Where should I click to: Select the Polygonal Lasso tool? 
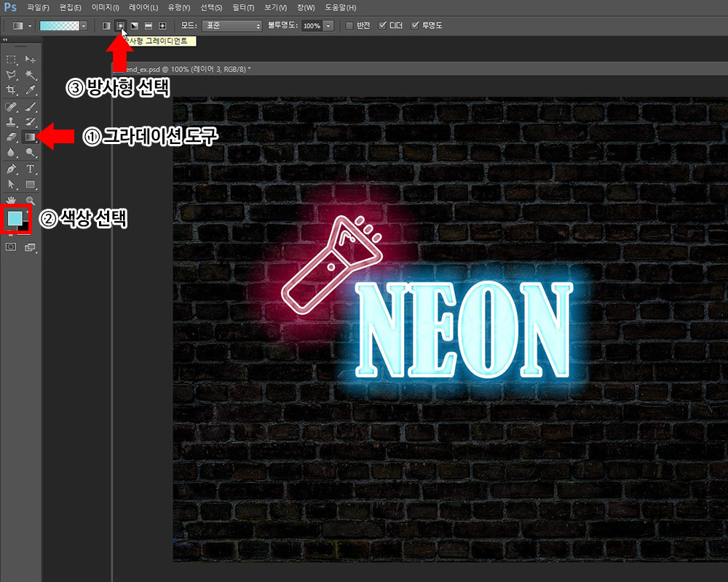tap(11, 75)
